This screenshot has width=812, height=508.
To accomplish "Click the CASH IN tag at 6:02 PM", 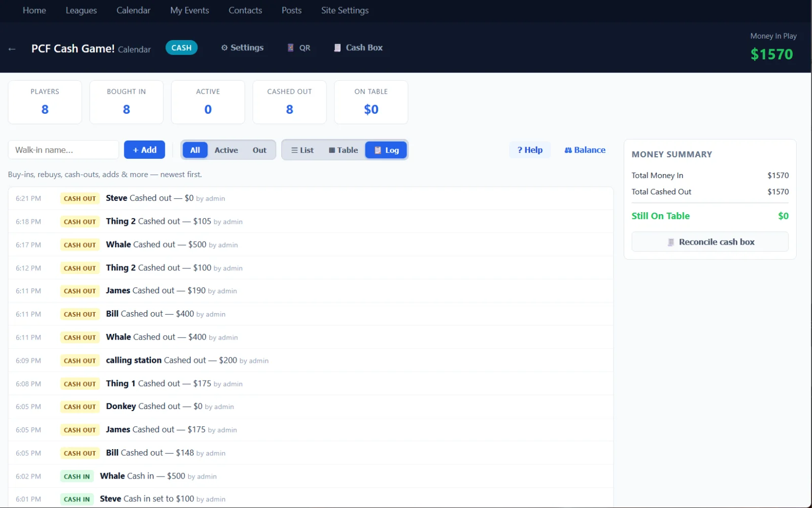I will click(77, 477).
